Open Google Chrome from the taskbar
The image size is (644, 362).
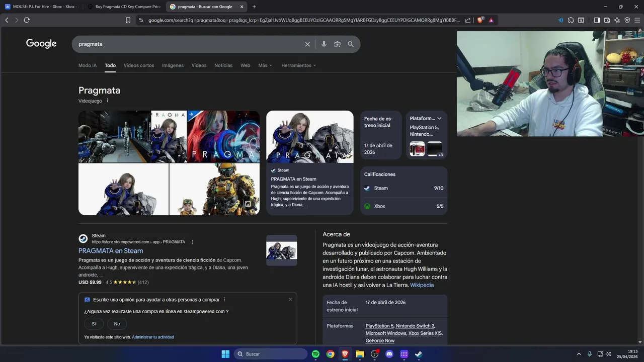[330, 354]
